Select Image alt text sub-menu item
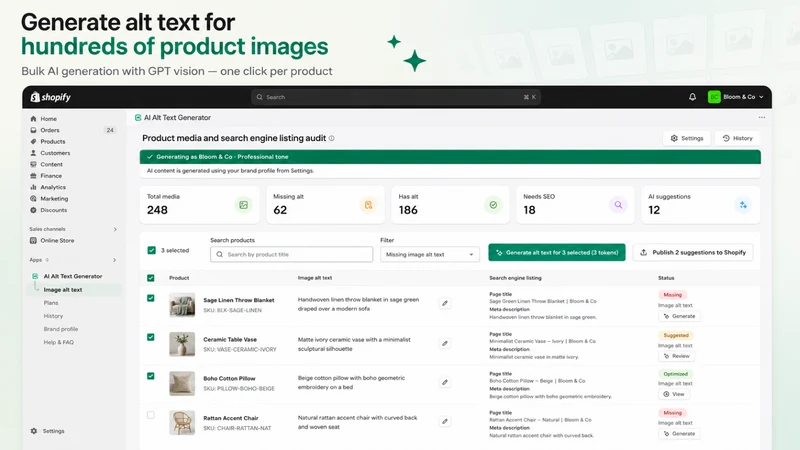Image resolution: width=800 pixels, height=450 pixels. point(63,290)
